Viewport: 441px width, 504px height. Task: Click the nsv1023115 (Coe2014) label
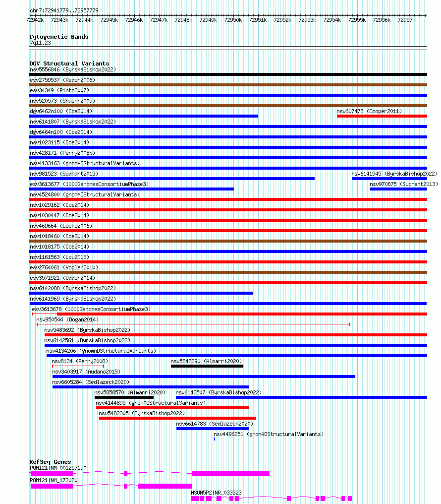point(59,142)
